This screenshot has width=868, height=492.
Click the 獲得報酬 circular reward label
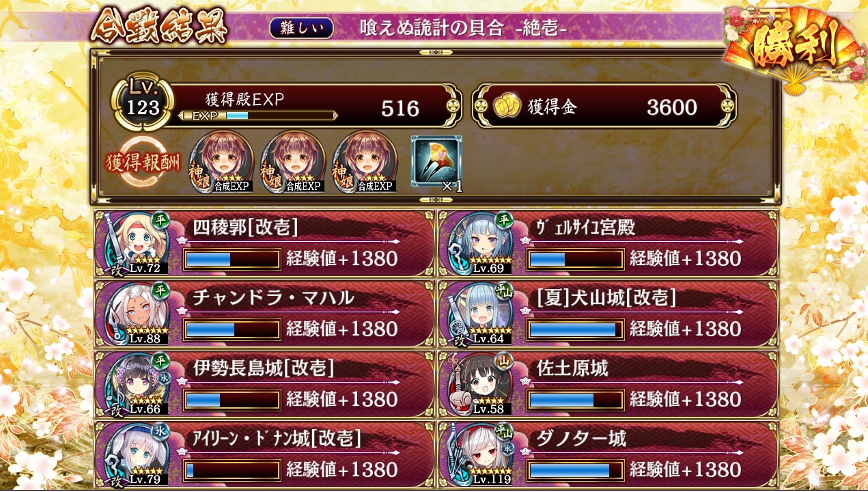coord(143,163)
